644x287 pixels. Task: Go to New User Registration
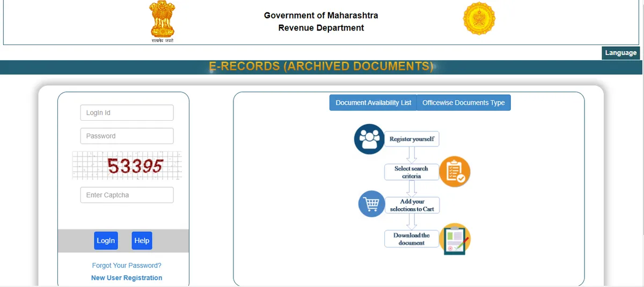(127, 278)
